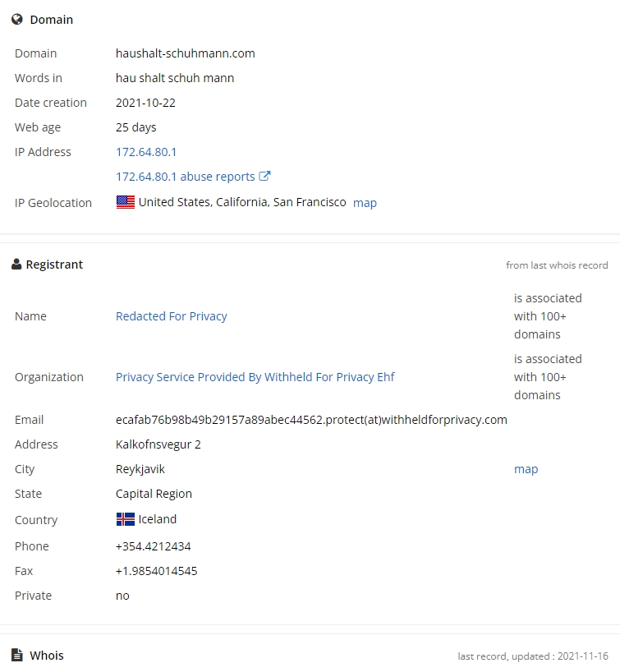
Task: Click the Kalkofnsvegur 2 address text
Action: point(158,444)
